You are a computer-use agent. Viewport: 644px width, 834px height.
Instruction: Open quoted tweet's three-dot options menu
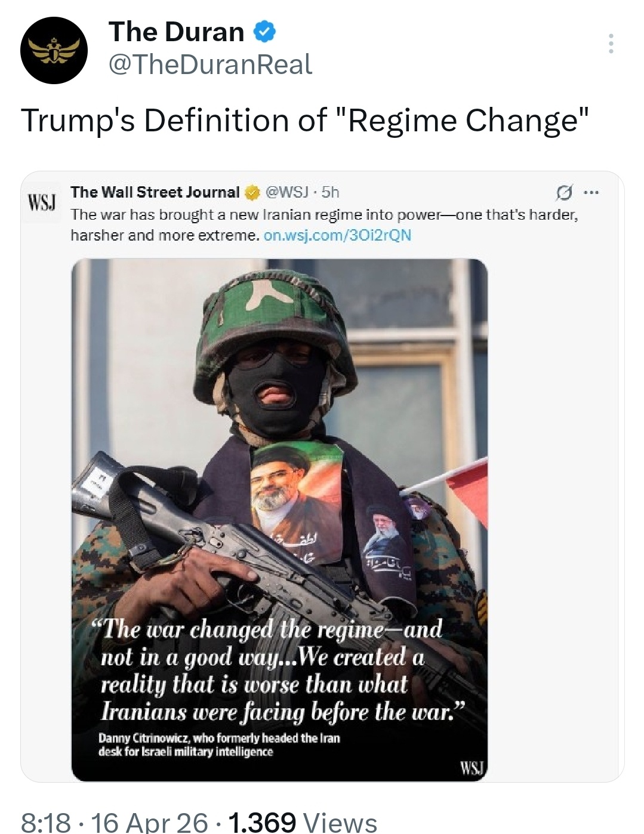(591, 192)
